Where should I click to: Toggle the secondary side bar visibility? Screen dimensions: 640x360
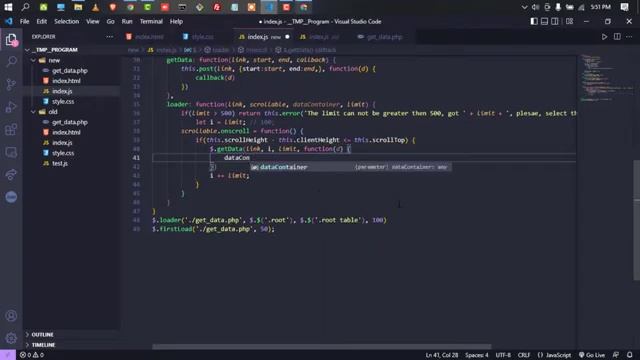click(x=555, y=21)
